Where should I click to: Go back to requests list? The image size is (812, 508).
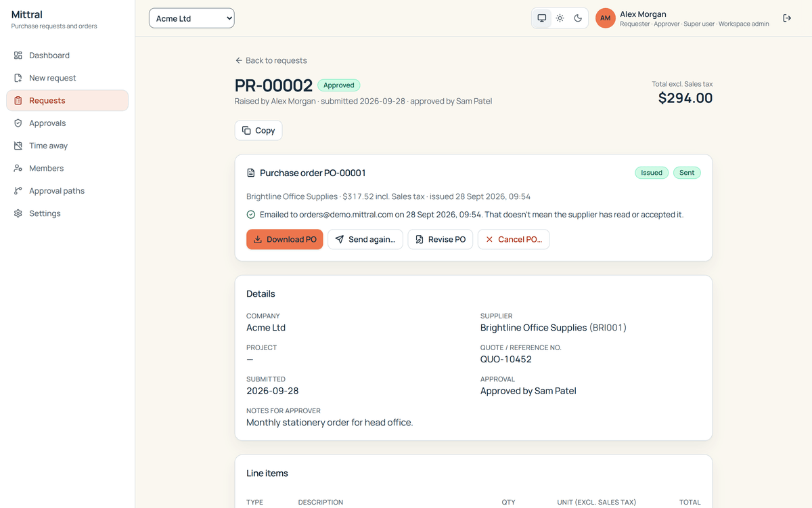pos(271,60)
